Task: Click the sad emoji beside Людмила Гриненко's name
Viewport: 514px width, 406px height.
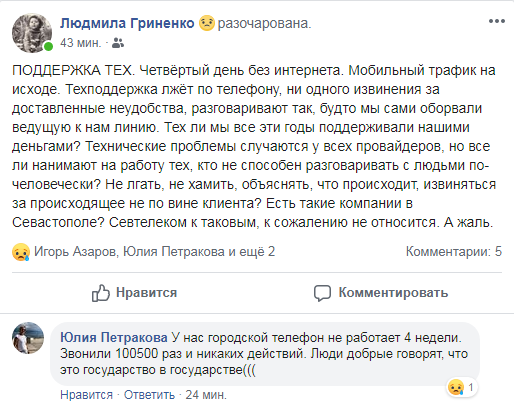Action: pos(207,23)
